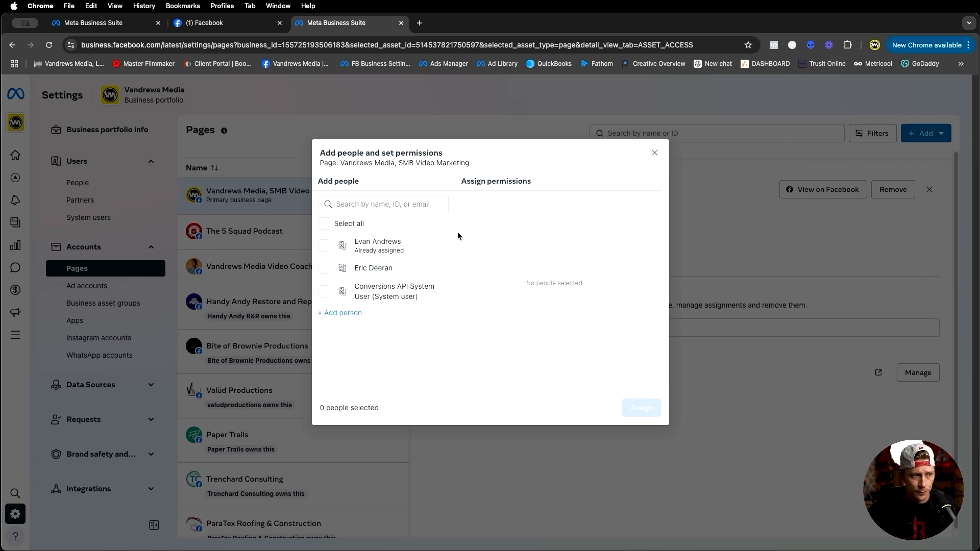The width and height of the screenshot is (980, 551).
Task: Sort pages by the Name arrows icon
Action: coord(214,168)
